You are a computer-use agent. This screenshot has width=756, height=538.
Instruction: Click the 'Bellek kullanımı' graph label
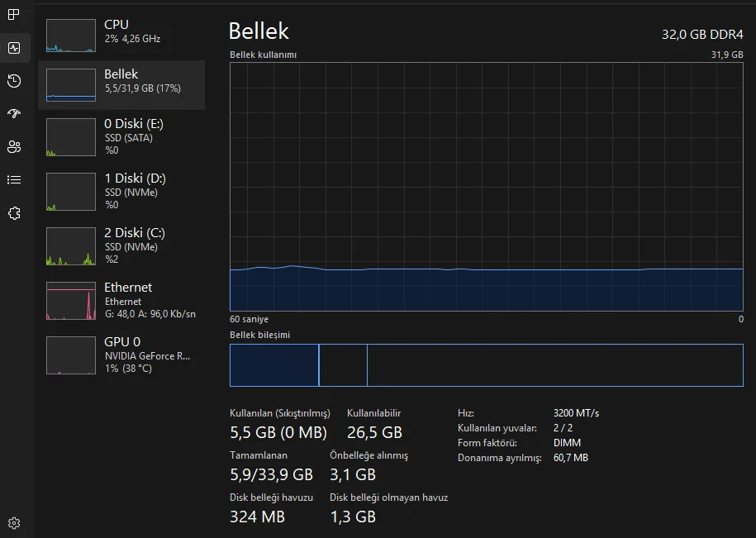(264, 55)
